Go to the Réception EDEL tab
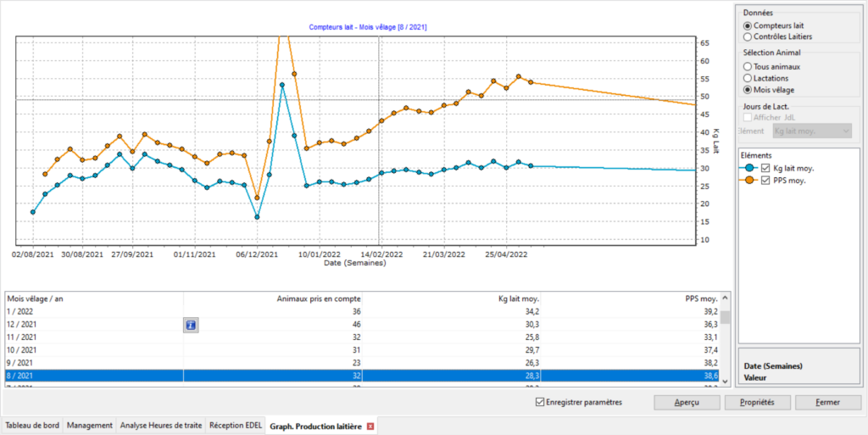 pyautogui.click(x=236, y=426)
